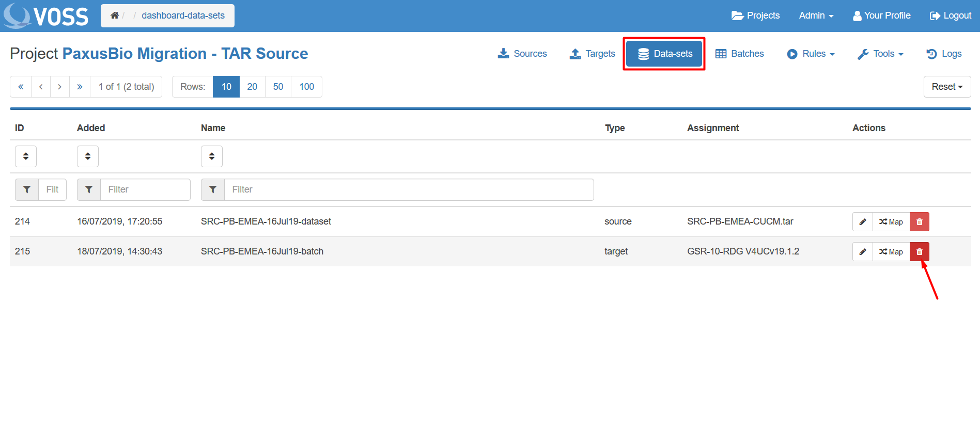The image size is (980, 447).
Task: Toggle sort order on ID column
Action: coord(26,156)
